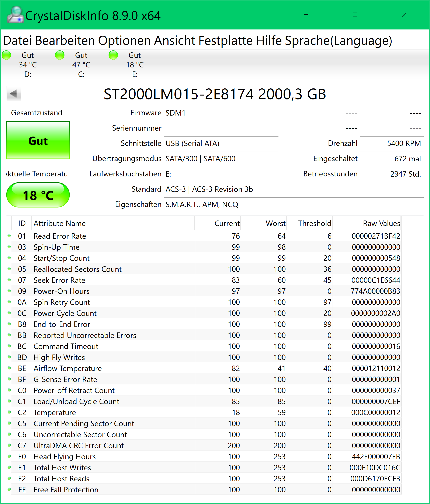Screen dimensions: 430x504
Task: Click the Übertragungsmodus field
Action: (221, 159)
